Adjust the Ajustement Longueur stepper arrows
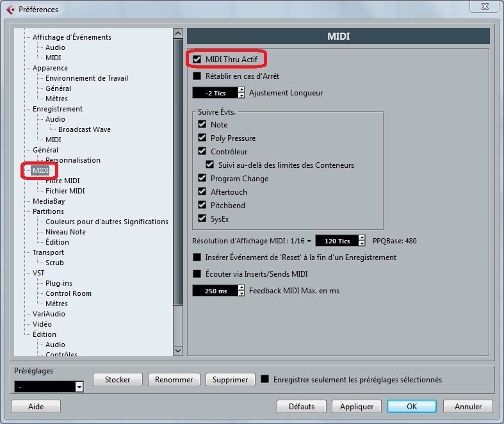504x424 pixels. [241, 93]
